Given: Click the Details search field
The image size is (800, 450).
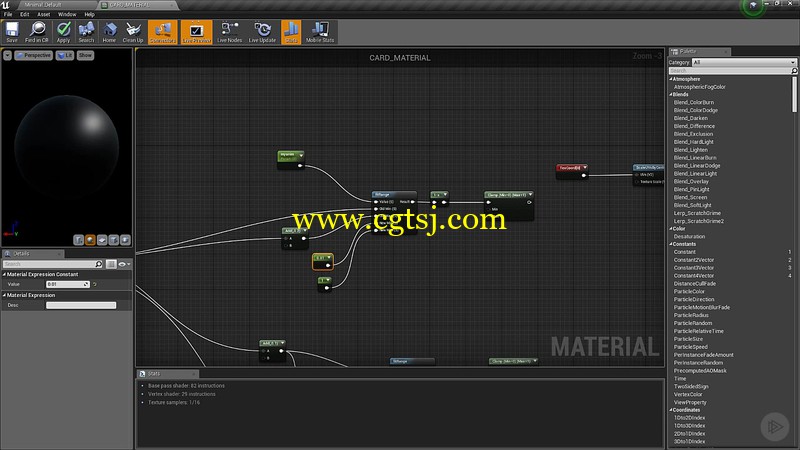Looking at the screenshot, I should [53, 264].
